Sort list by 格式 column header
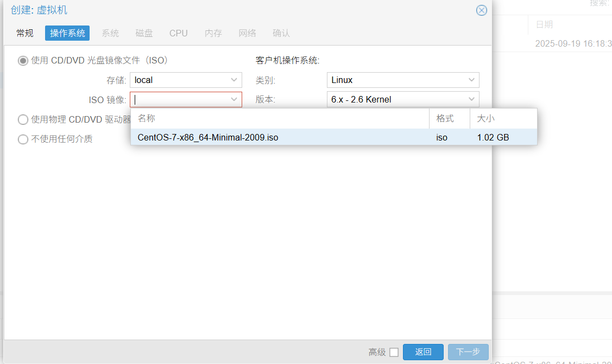Image resolution: width=612 pixels, height=364 pixels. [x=449, y=118]
